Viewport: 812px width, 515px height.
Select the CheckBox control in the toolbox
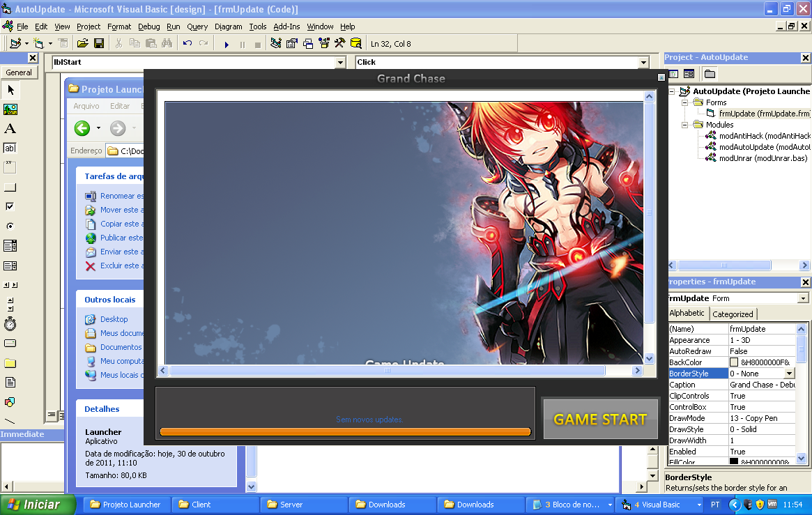pos(10,206)
